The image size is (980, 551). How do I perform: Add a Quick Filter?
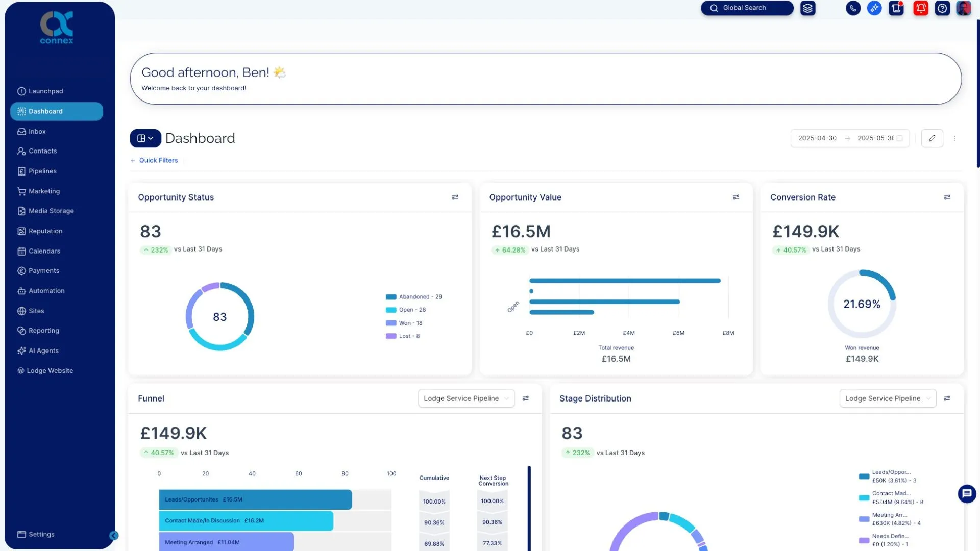pos(154,160)
